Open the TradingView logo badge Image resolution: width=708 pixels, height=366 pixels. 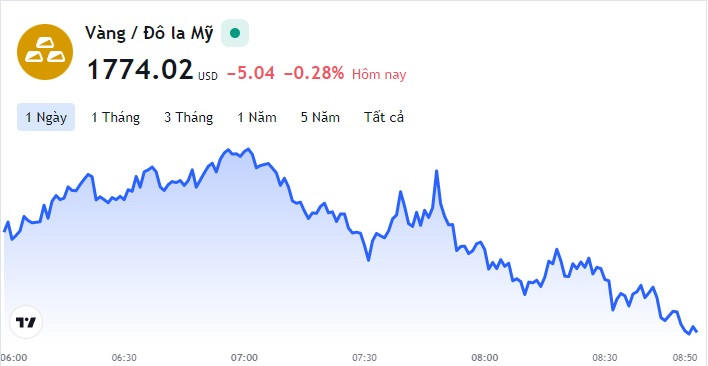[x=26, y=322]
